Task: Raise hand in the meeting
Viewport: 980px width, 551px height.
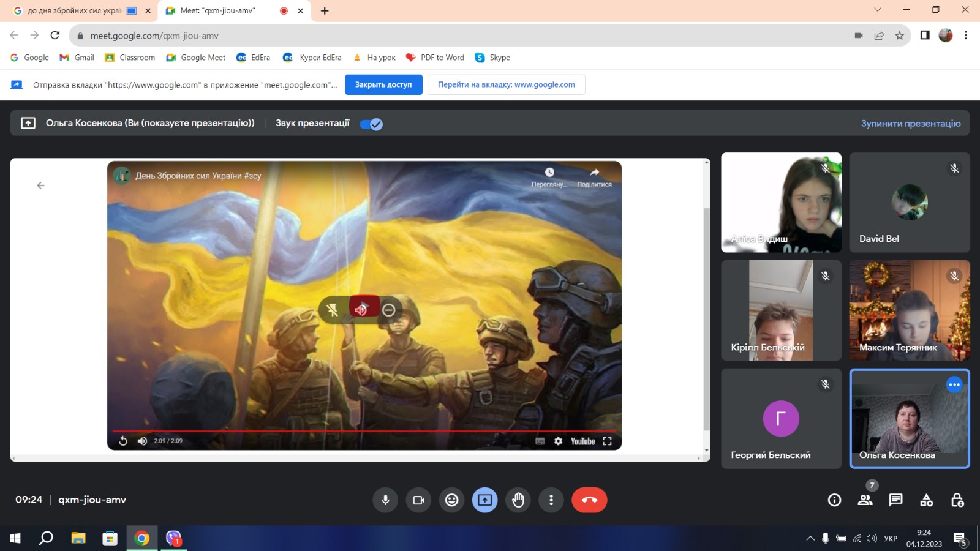Action: [518, 500]
